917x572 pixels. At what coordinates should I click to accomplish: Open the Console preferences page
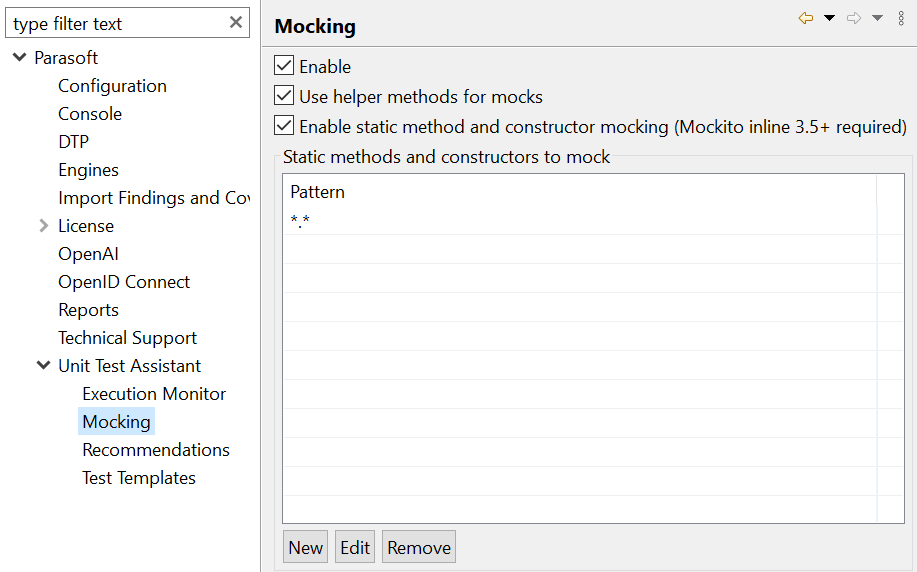90,113
